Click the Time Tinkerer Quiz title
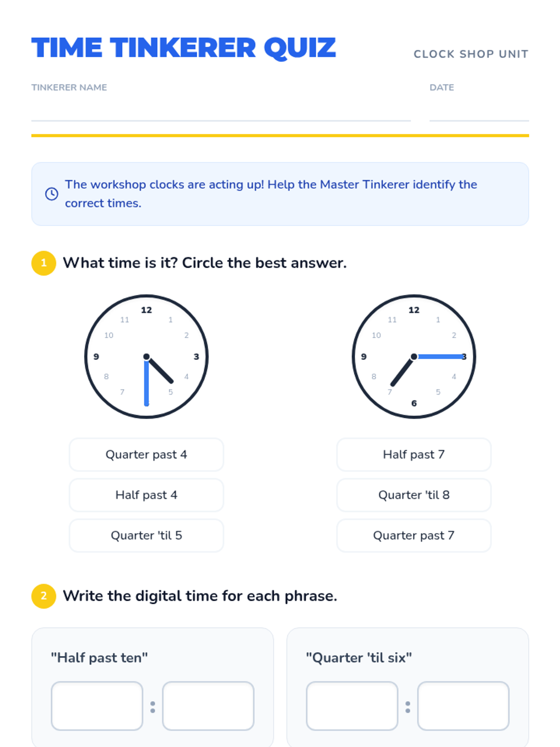The height and width of the screenshot is (747, 560). pos(183,48)
